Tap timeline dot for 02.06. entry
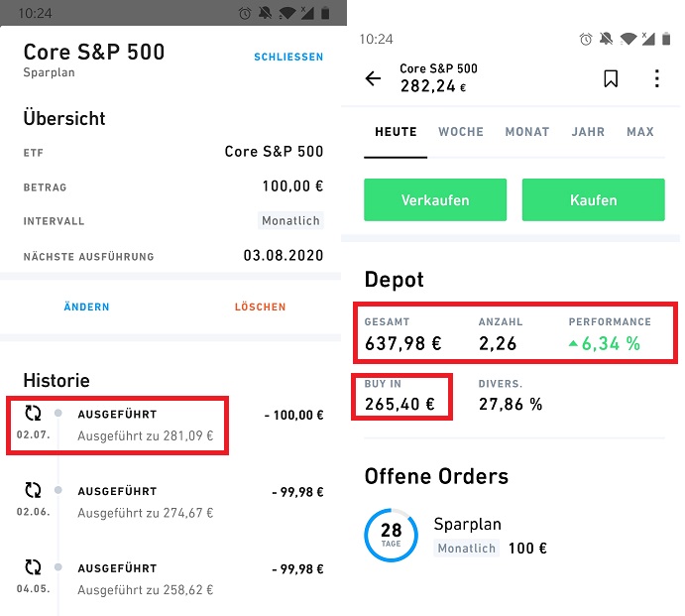Image resolution: width=685 pixels, height=616 pixels. tap(58, 490)
